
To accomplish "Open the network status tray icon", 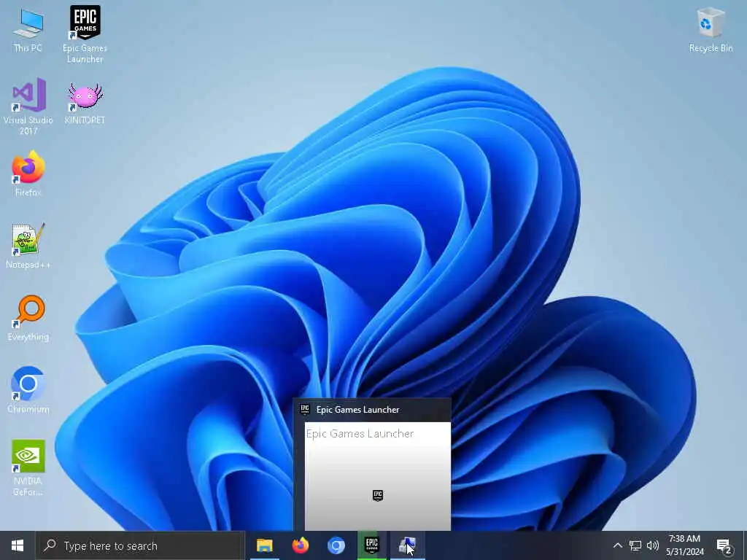I will pyautogui.click(x=635, y=545).
